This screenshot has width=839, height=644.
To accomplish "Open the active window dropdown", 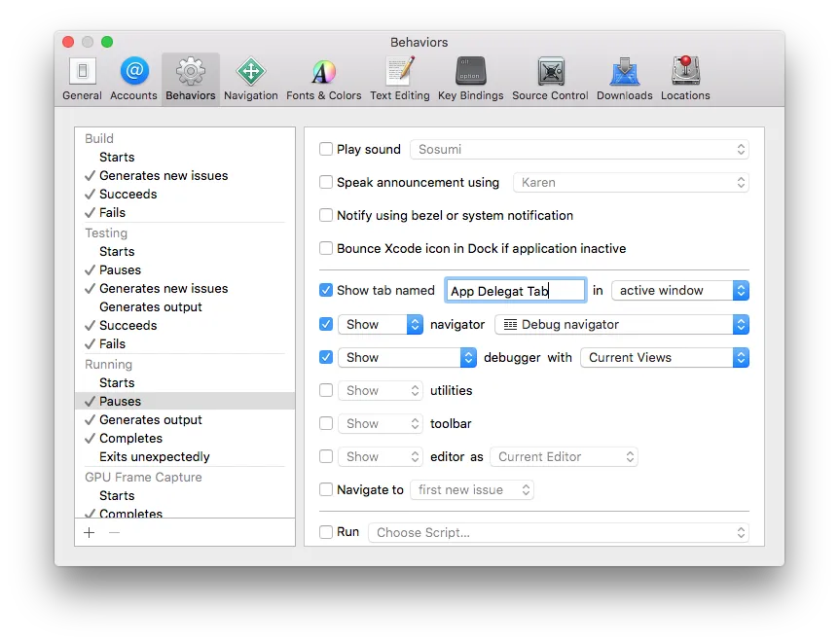I will (x=680, y=291).
